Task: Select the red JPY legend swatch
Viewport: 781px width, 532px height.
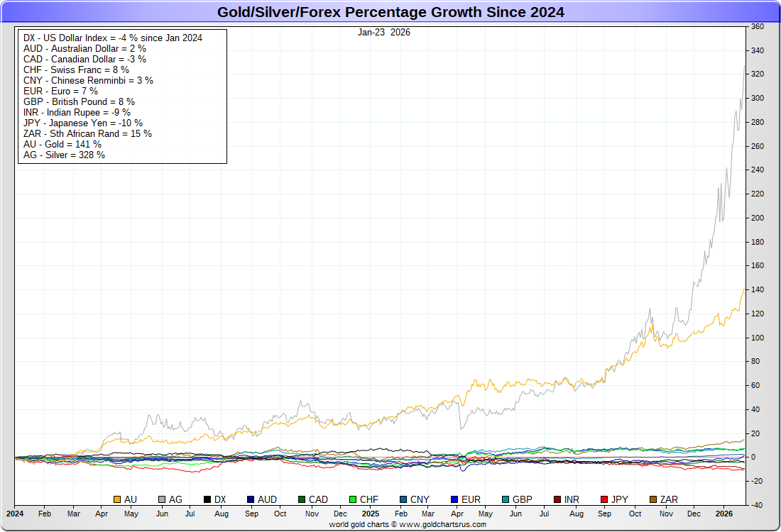Action: pos(604,499)
